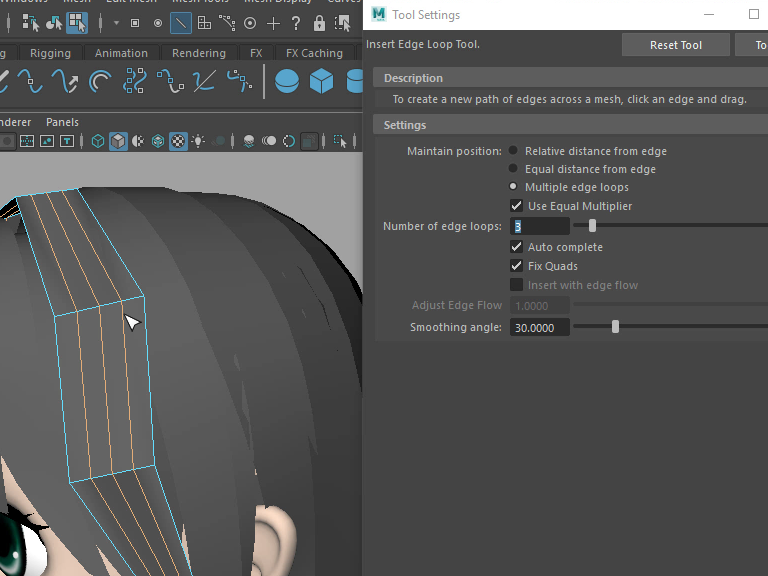Select the polygon sphere shelf icon
The width and height of the screenshot is (768, 576).
tap(287, 81)
